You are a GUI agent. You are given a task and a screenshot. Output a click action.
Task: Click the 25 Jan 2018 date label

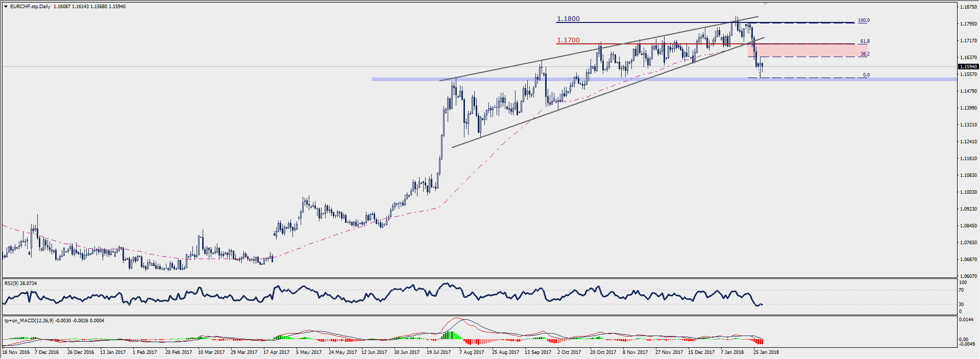coord(766,352)
